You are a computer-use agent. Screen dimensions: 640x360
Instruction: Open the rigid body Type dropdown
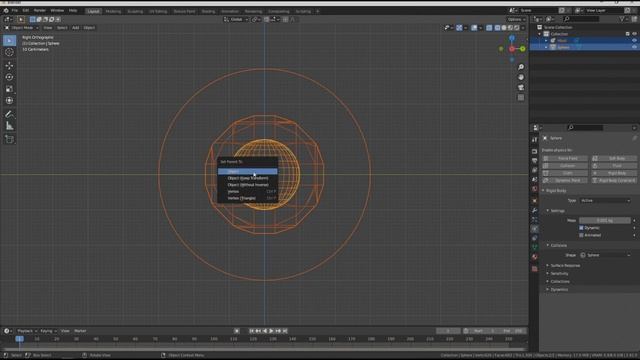click(x=605, y=201)
